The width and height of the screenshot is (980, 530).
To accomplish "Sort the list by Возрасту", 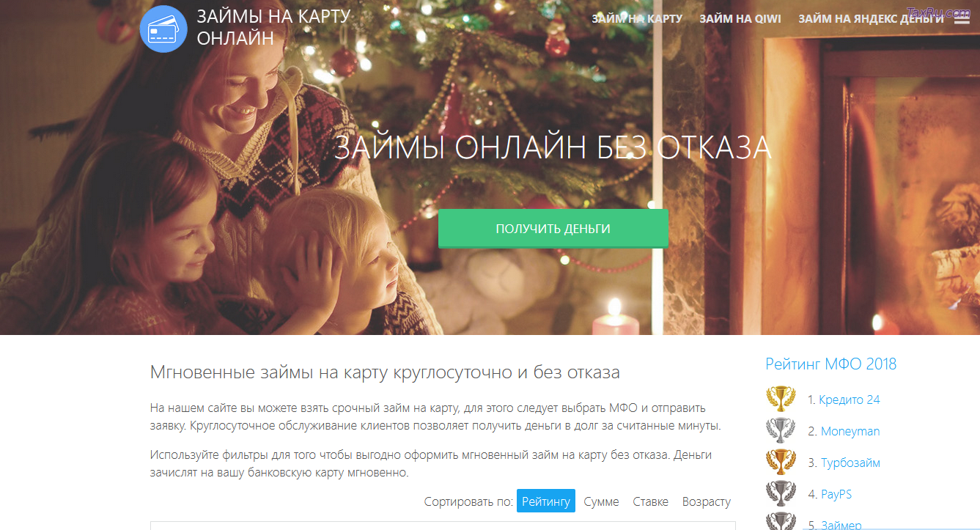I will tap(707, 501).
